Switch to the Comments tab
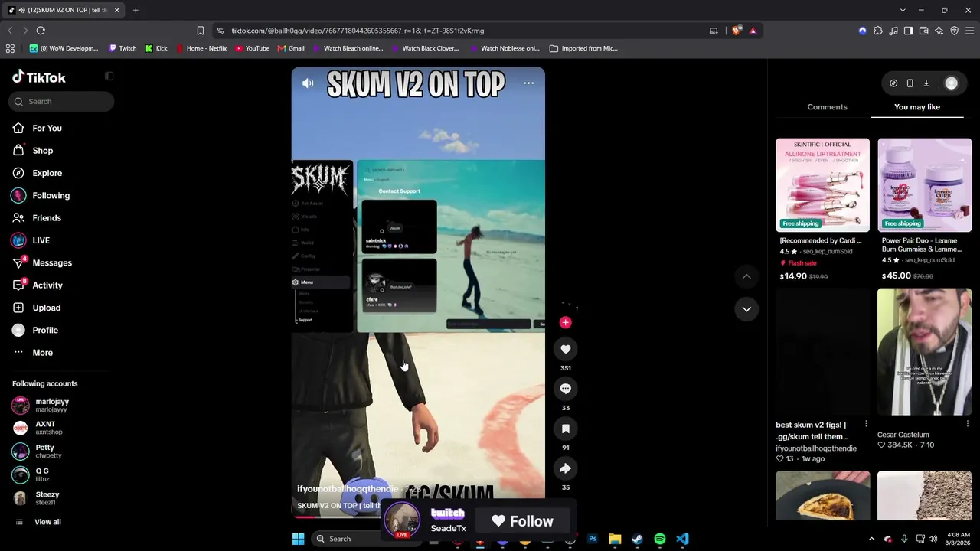This screenshot has width=980, height=551. (x=827, y=107)
